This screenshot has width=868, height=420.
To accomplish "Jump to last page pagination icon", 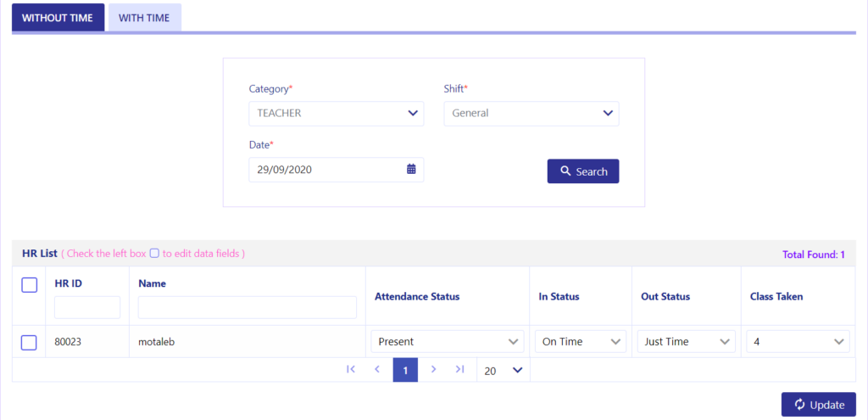I will 459,369.
